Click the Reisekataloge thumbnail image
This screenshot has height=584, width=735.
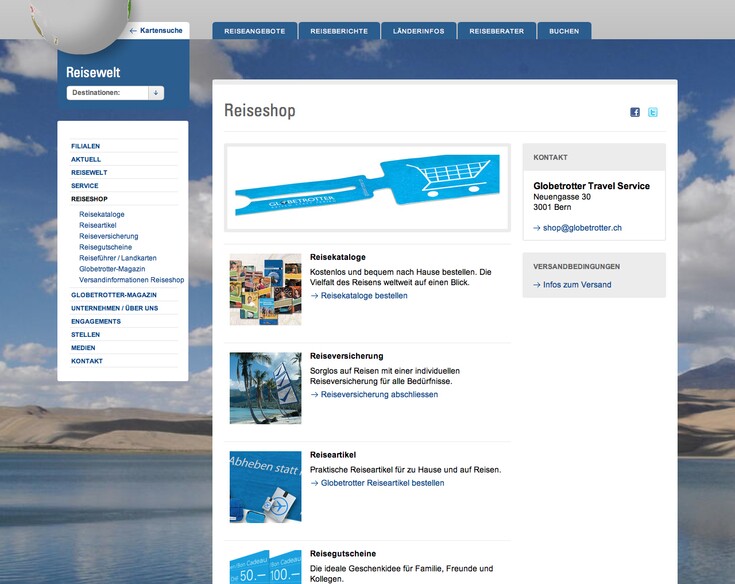pyautogui.click(x=265, y=289)
